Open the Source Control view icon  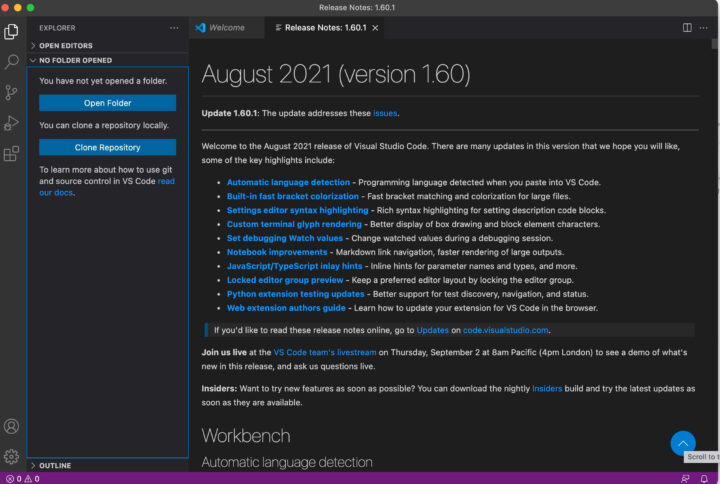pos(11,92)
